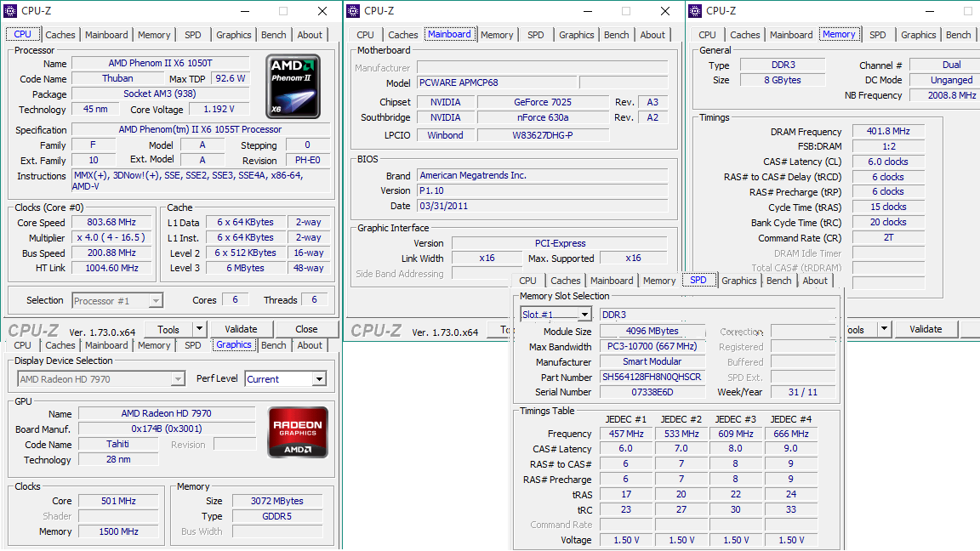Open the About tab above the Processor group
The width and height of the screenshot is (980, 551).
click(x=310, y=34)
